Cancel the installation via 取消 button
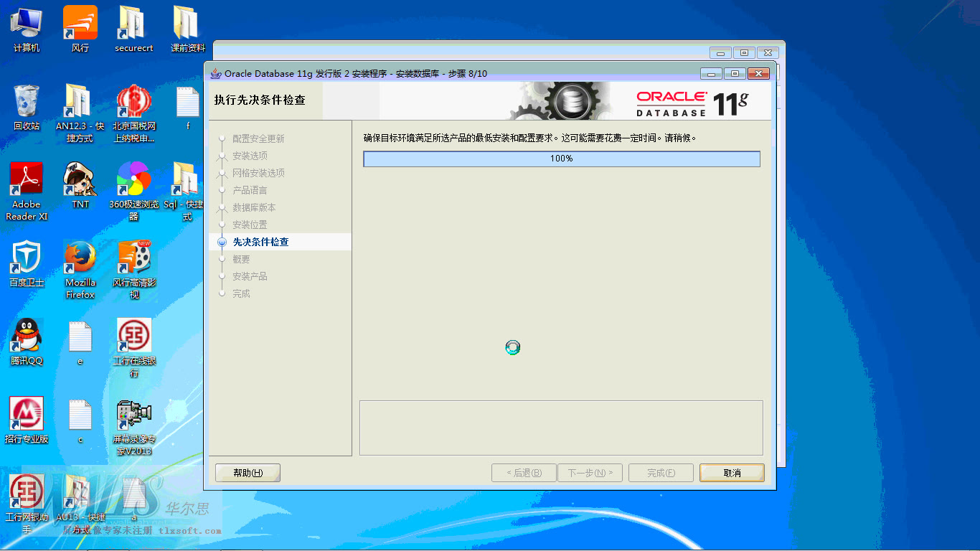 click(731, 472)
